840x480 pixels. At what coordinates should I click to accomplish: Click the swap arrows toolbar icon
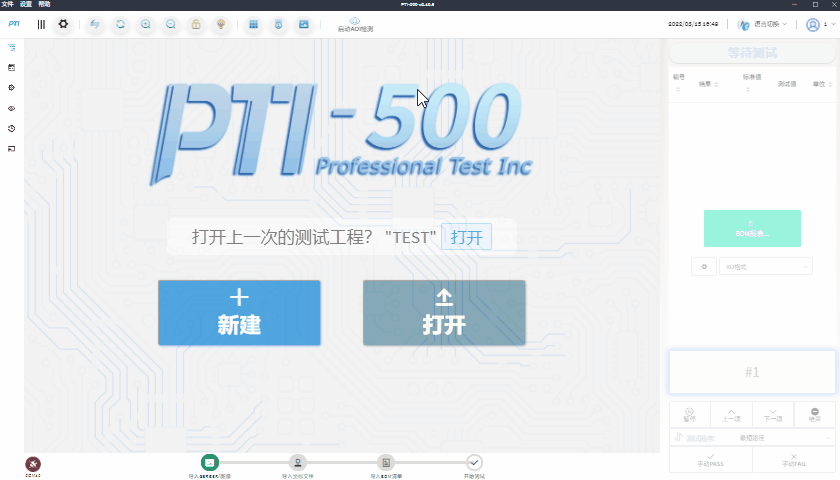(95, 25)
